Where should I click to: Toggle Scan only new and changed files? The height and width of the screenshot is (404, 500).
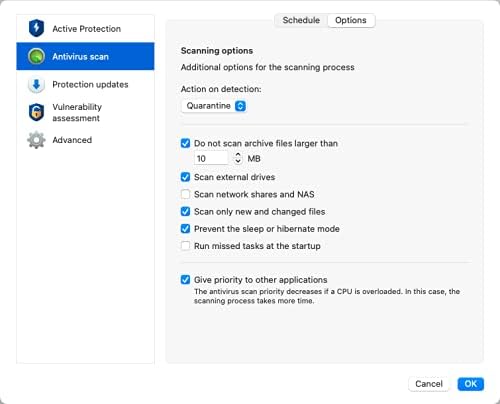point(185,212)
